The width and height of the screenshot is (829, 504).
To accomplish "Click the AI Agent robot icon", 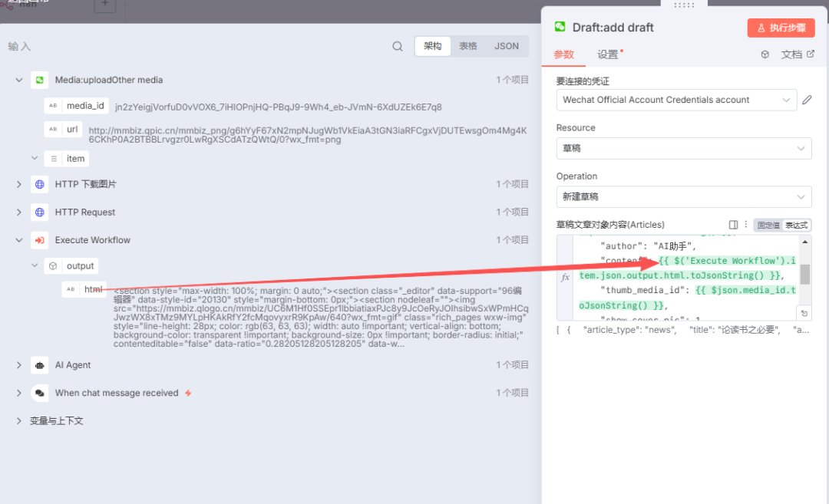I will 40,365.
